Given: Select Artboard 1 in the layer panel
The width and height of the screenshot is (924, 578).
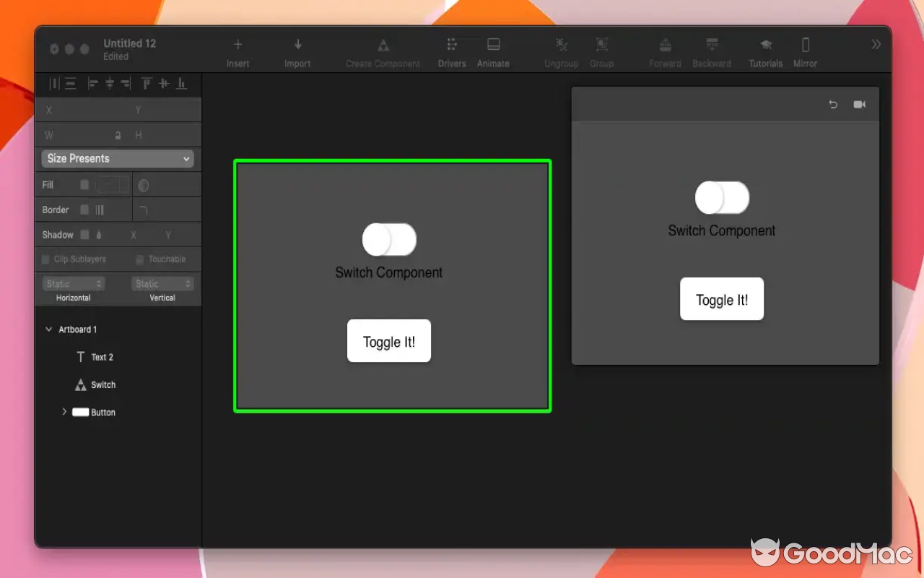Looking at the screenshot, I should point(77,329).
